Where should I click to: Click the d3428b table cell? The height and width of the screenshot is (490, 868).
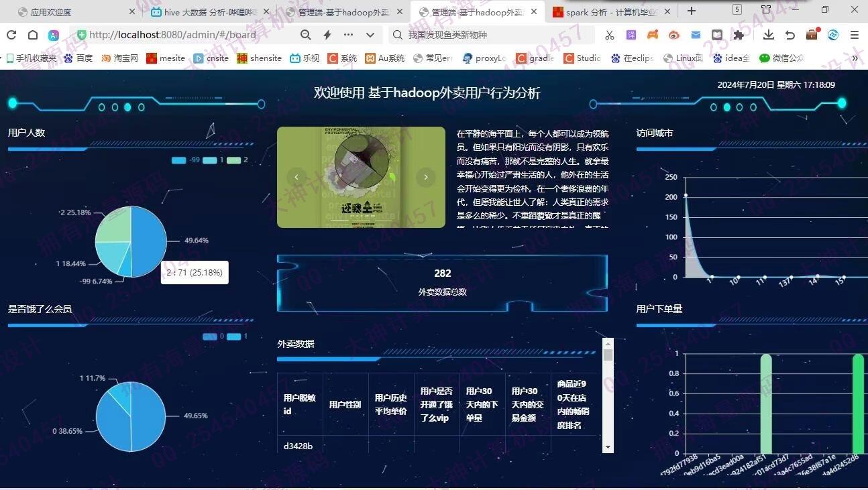tap(300, 445)
